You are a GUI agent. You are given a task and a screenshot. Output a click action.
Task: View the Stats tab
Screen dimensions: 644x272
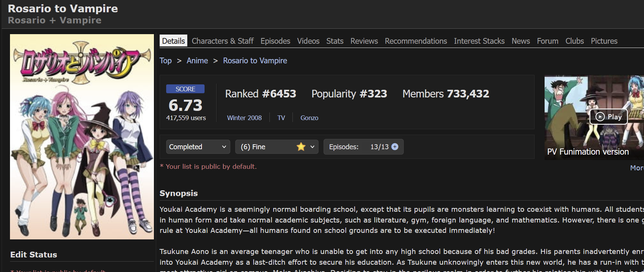tap(335, 41)
